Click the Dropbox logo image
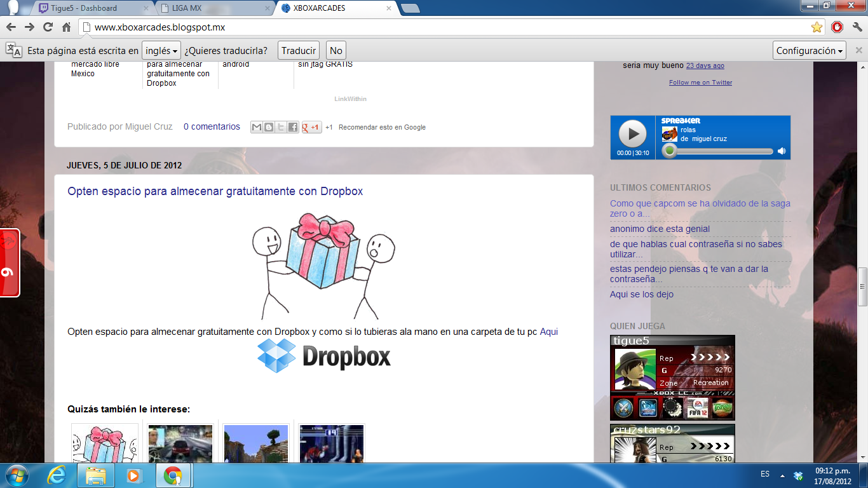 tap(324, 356)
